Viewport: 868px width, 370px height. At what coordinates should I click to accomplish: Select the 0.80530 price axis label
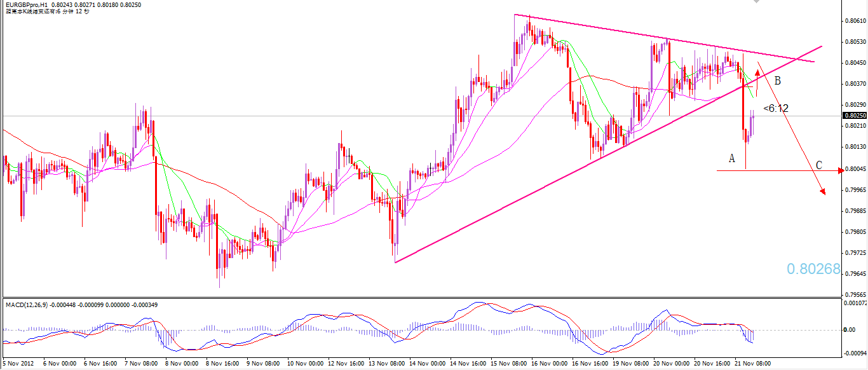[855, 42]
